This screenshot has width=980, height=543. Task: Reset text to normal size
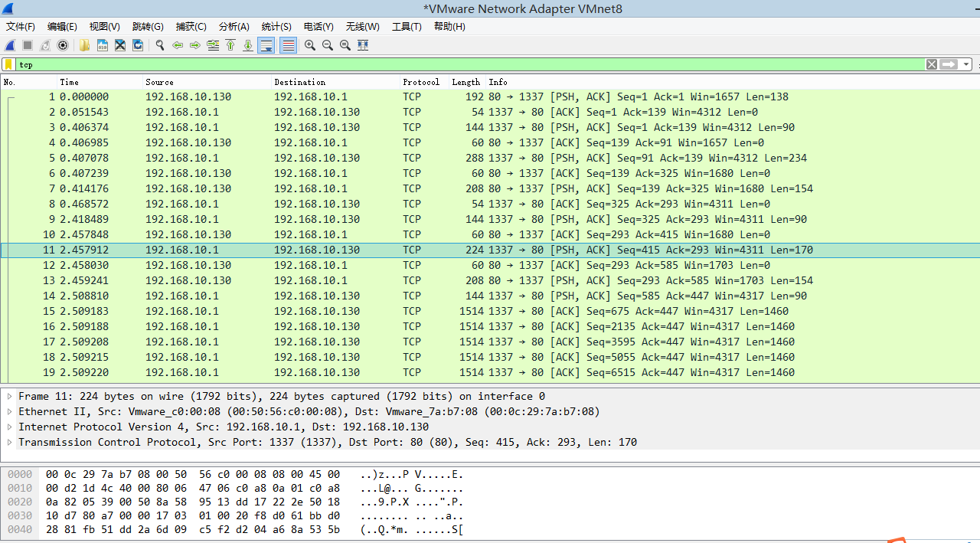click(345, 45)
